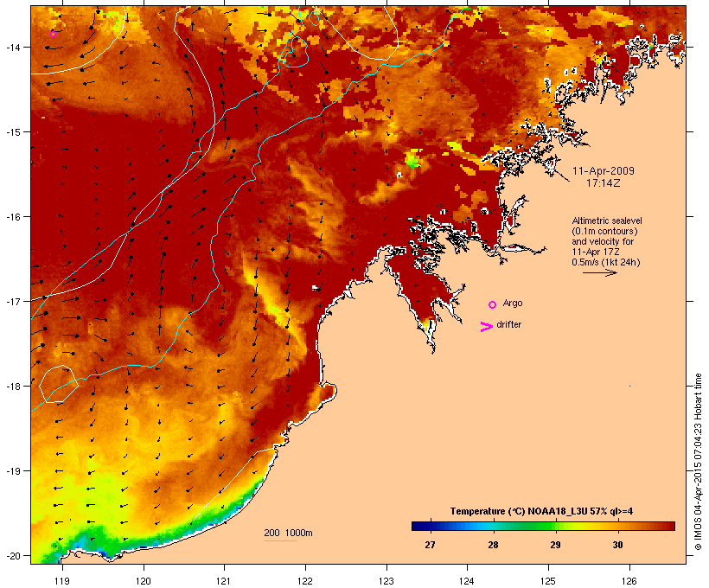This screenshot has height=588, width=709.
Task: Click the '11-Apr-2009' date label
Action: pos(604,171)
